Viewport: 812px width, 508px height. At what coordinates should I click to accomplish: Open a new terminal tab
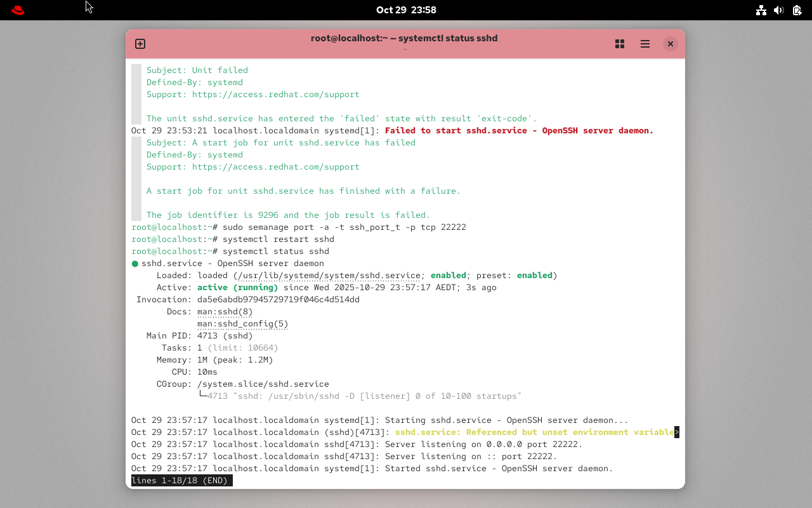(140, 44)
